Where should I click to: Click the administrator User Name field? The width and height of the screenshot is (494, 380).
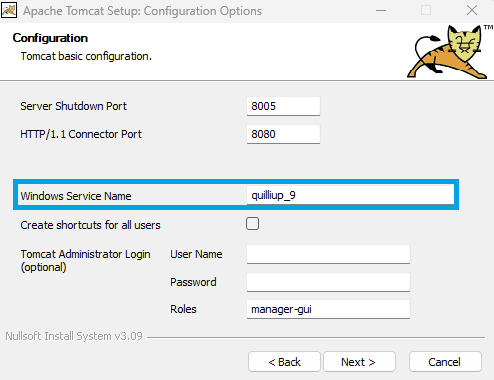click(x=328, y=254)
